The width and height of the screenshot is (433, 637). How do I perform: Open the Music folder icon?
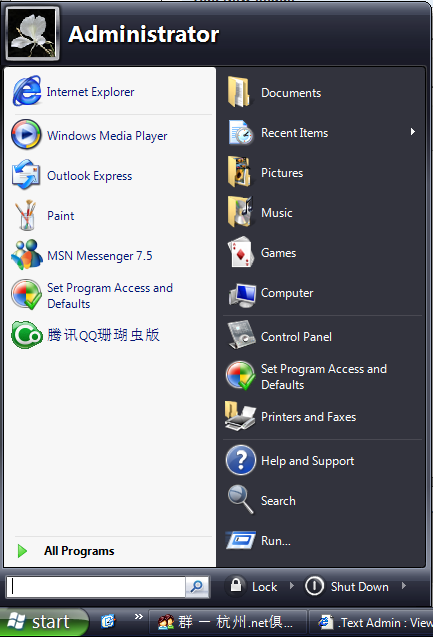coord(240,212)
